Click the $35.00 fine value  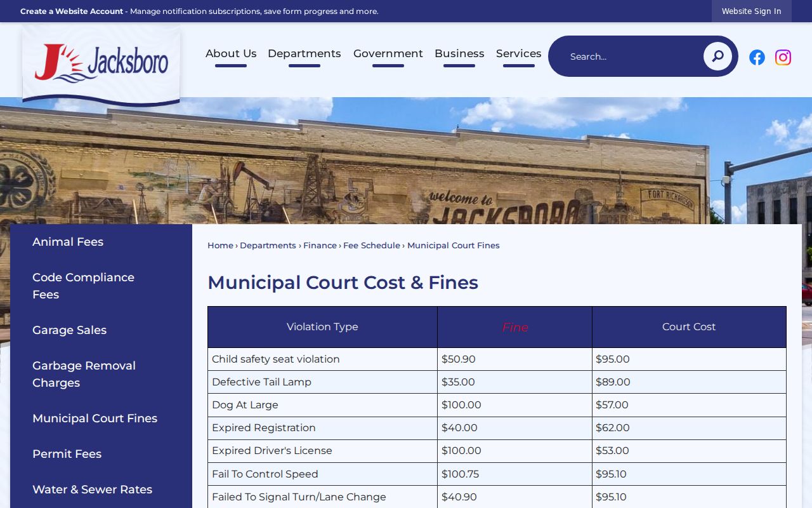[458, 382]
